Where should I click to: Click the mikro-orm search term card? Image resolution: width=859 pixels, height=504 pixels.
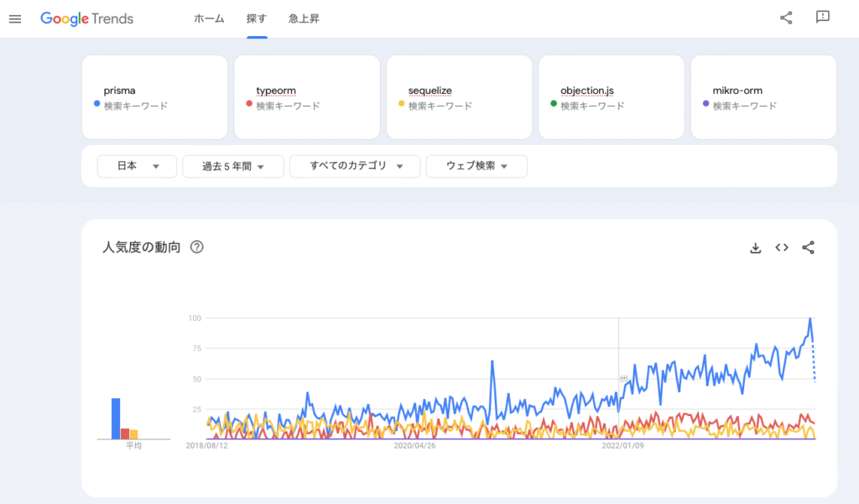pyautogui.click(x=763, y=97)
